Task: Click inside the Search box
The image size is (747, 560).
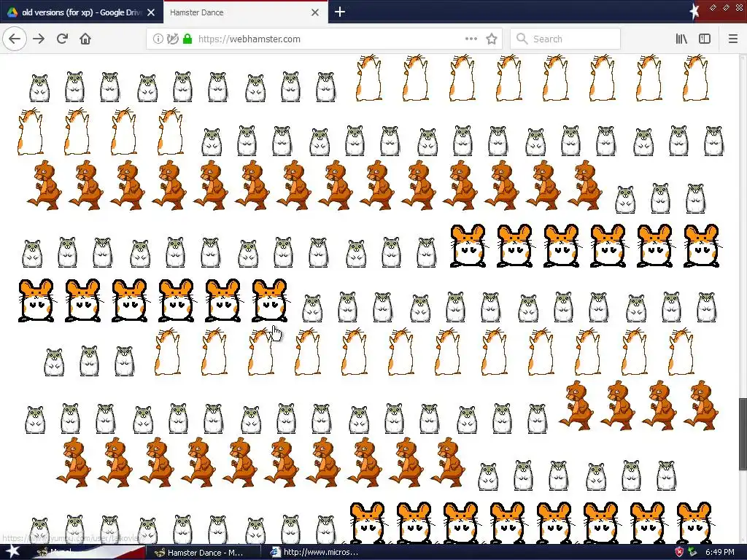Action: coord(565,39)
